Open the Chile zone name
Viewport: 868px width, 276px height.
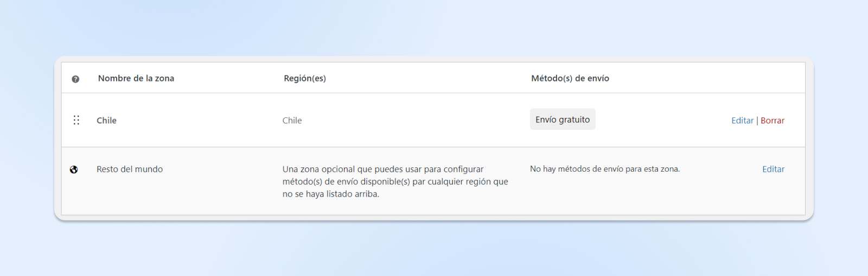[x=106, y=121]
